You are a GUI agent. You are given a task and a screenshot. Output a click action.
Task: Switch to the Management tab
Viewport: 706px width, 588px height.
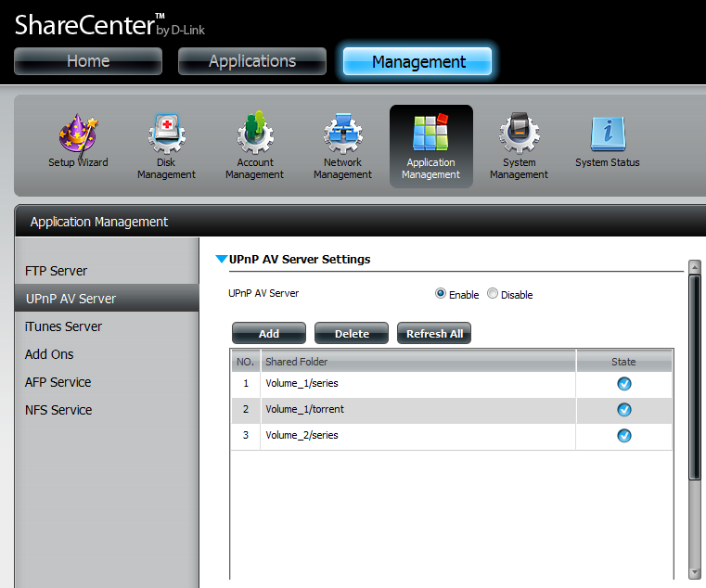417,61
